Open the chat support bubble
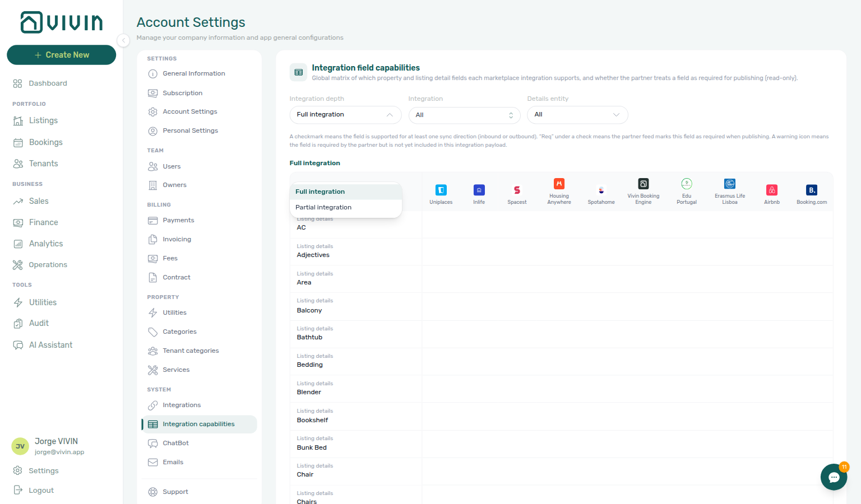The width and height of the screenshot is (861, 504). [x=834, y=477]
